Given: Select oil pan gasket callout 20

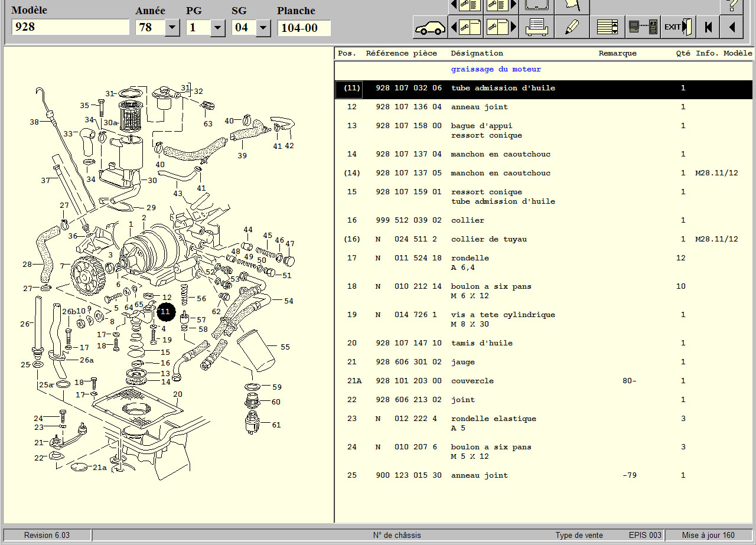Looking at the screenshot, I should (x=178, y=394).
